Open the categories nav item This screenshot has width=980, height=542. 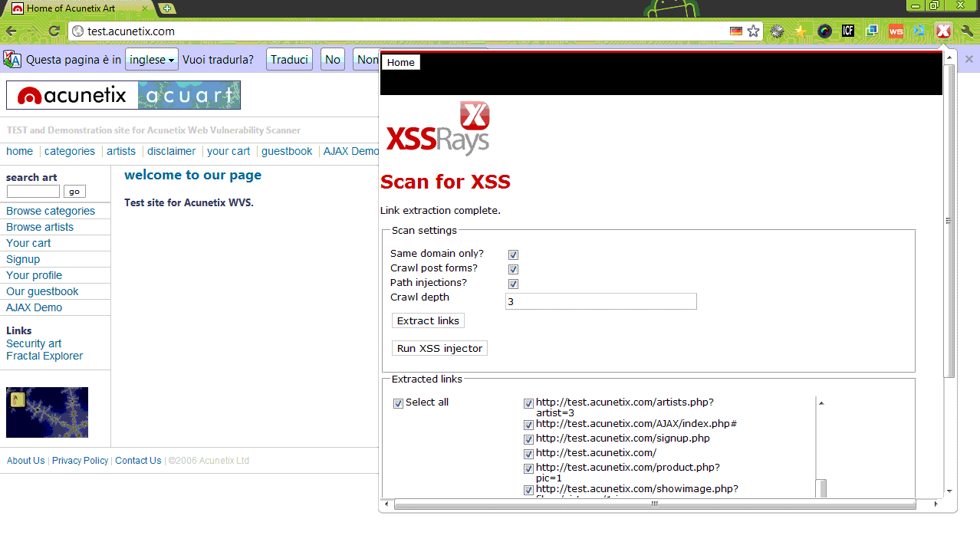pyautogui.click(x=70, y=151)
